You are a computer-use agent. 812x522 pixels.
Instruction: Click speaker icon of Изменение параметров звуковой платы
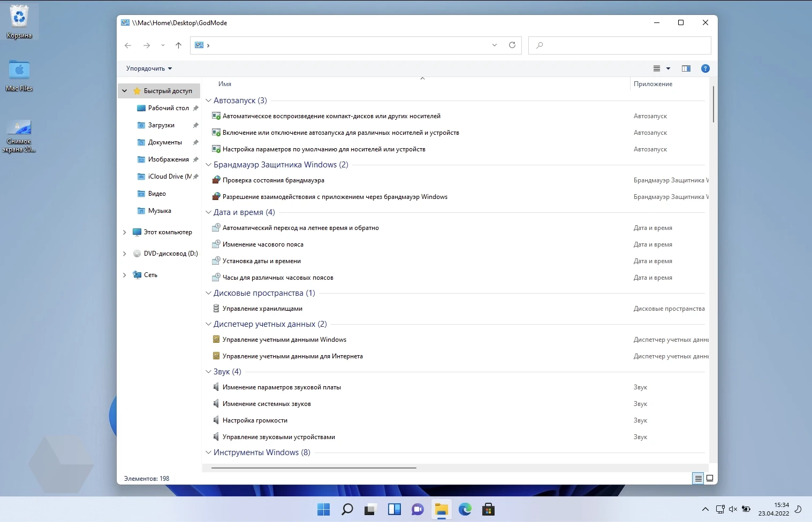pos(216,387)
